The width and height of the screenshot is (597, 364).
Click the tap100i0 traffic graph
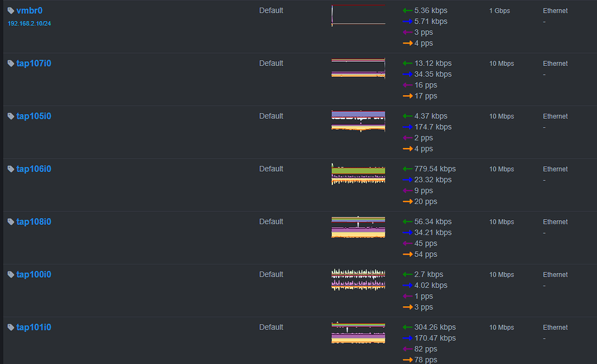pos(358,280)
